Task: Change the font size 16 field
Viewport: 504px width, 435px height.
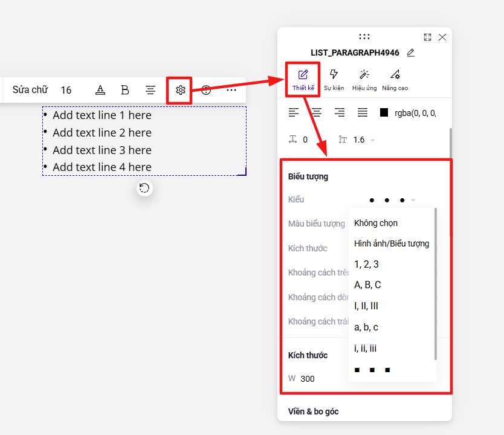Action: [x=66, y=90]
